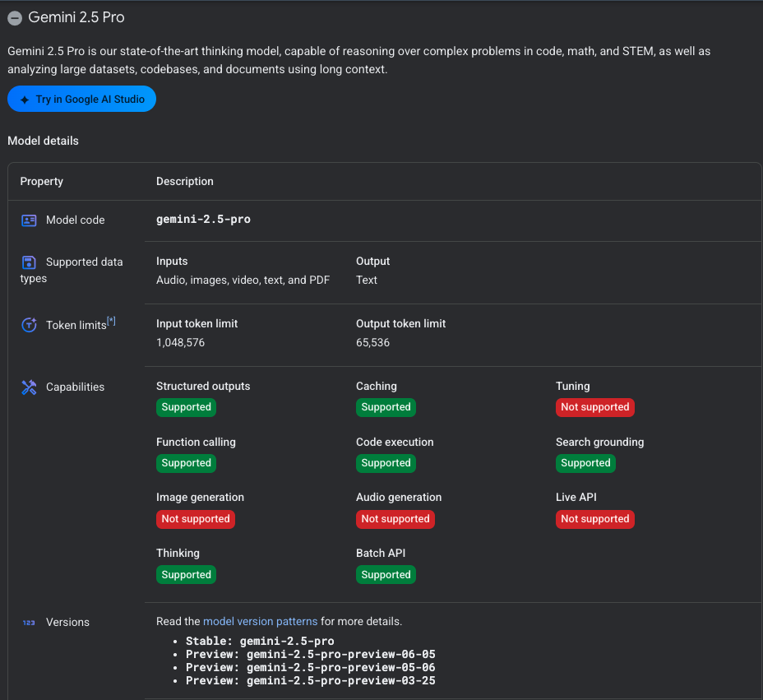The height and width of the screenshot is (700, 763).
Task: Select the gemini-2.5-pro model code text
Action: click(203, 219)
